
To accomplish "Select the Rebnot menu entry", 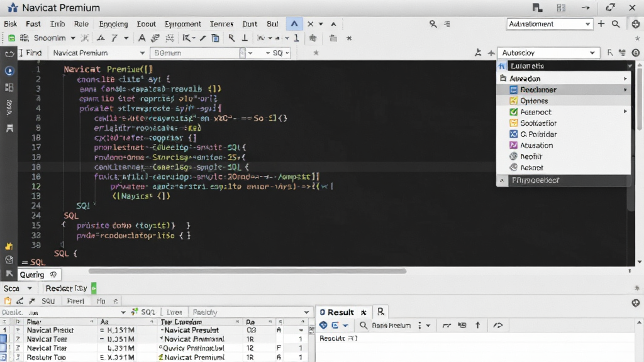I will point(563,167).
